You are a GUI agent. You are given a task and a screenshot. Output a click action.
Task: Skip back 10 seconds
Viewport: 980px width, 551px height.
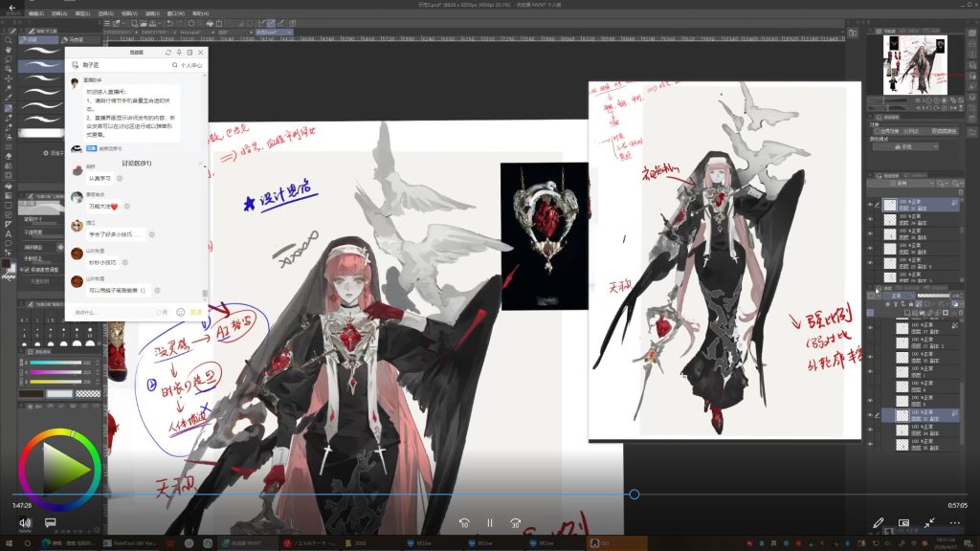coord(464,523)
